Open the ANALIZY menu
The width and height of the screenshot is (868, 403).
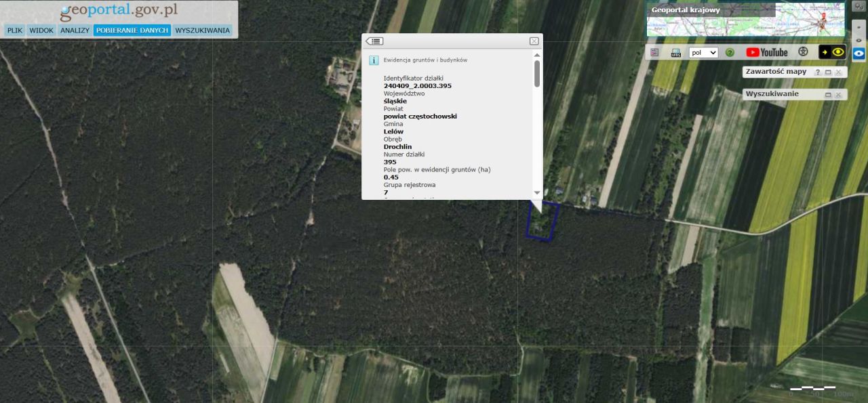click(x=75, y=30)
